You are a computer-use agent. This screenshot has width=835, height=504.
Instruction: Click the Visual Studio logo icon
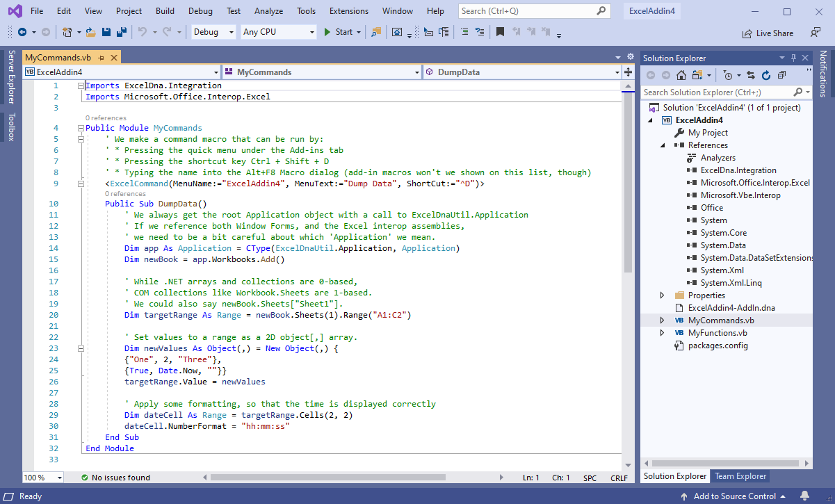14,11
